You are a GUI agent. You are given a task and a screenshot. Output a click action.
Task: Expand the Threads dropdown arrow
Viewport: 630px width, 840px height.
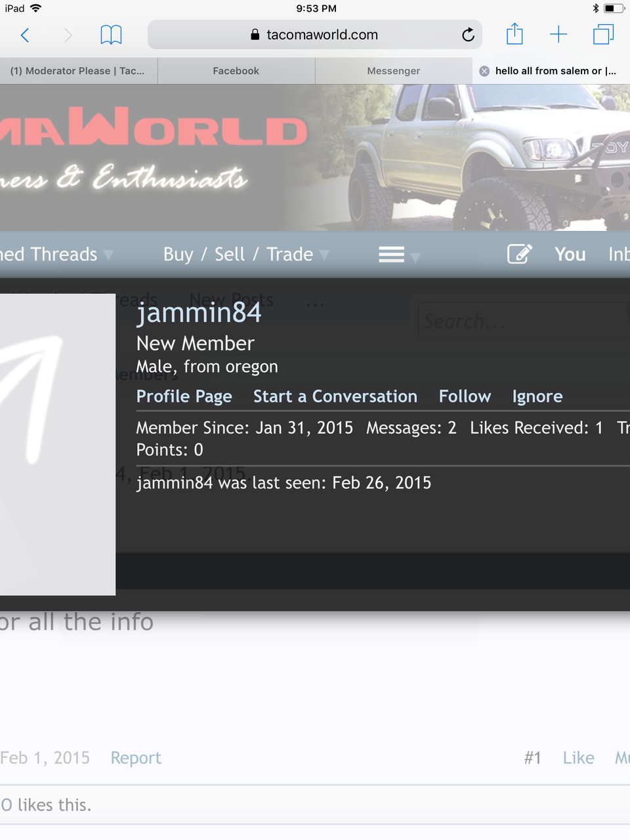pyautogui.click(x=108, y=255)
